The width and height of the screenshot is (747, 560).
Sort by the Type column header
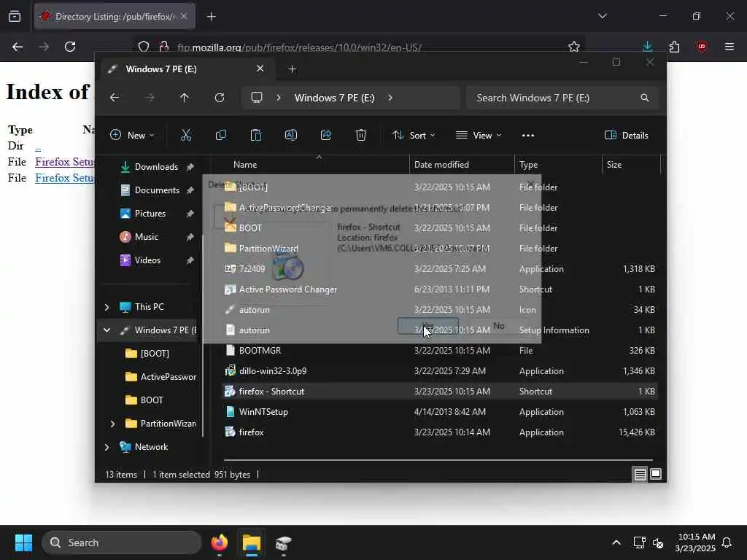(x=558, y=165)
